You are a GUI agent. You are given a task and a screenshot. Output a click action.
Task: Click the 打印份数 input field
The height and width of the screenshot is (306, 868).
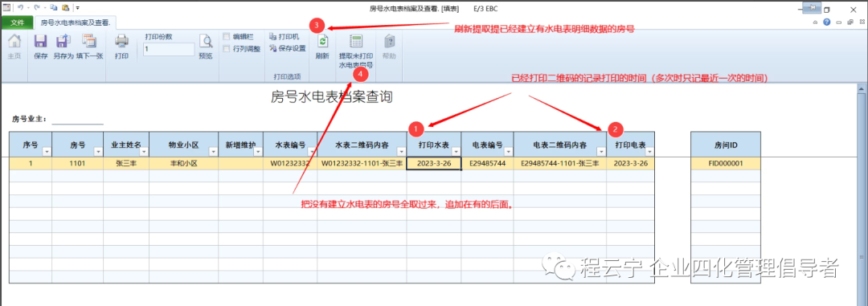point(169,49)
